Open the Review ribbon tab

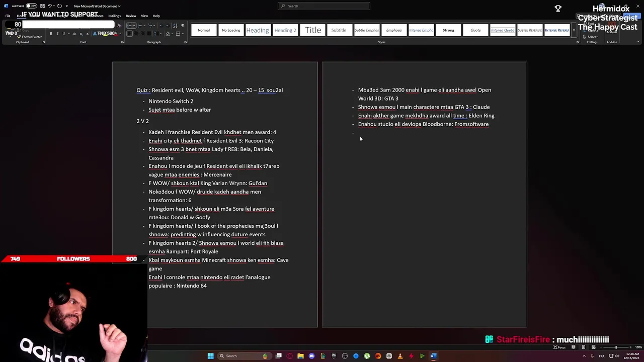(131, 16)
